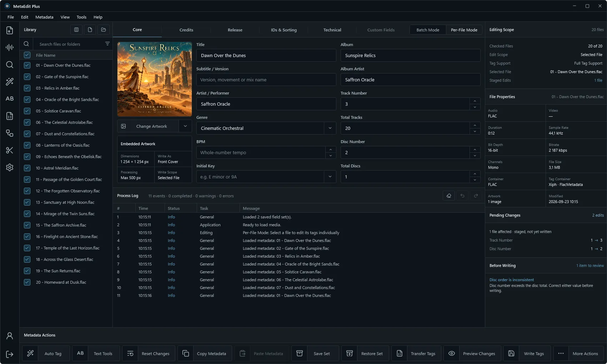Click the Save Set archive icon

point(300,353)
